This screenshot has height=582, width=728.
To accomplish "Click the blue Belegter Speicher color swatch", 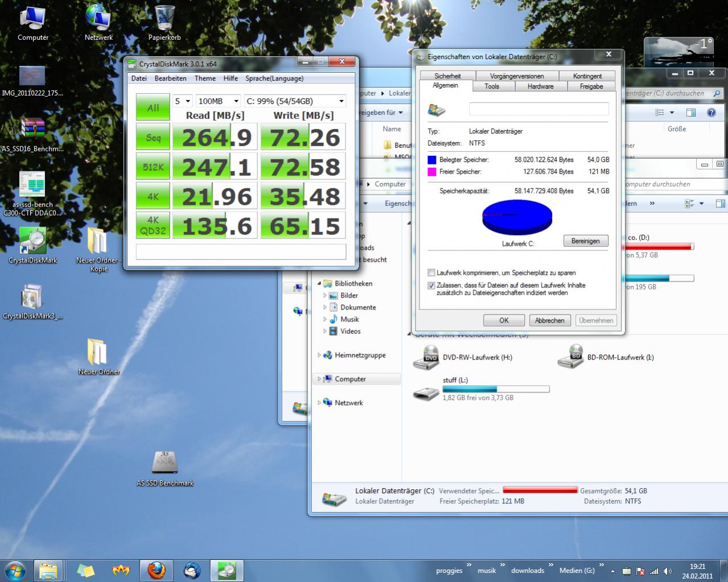I will (432, 160).
